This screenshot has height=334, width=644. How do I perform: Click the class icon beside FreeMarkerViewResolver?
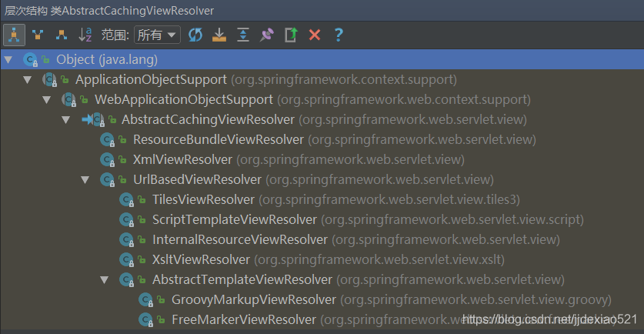click(x=145, y=319)
